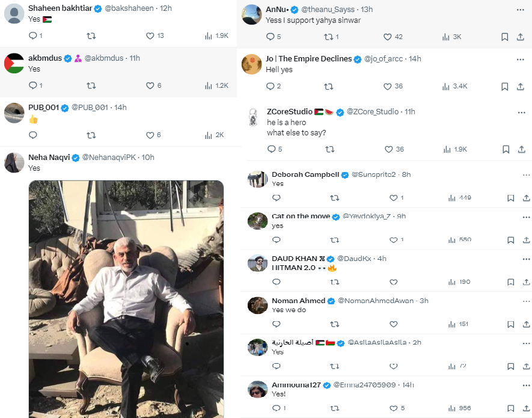This screenshot has width=532, height=418.
Task: Reply to akbmdus's tweet
Action: (33, 85)
